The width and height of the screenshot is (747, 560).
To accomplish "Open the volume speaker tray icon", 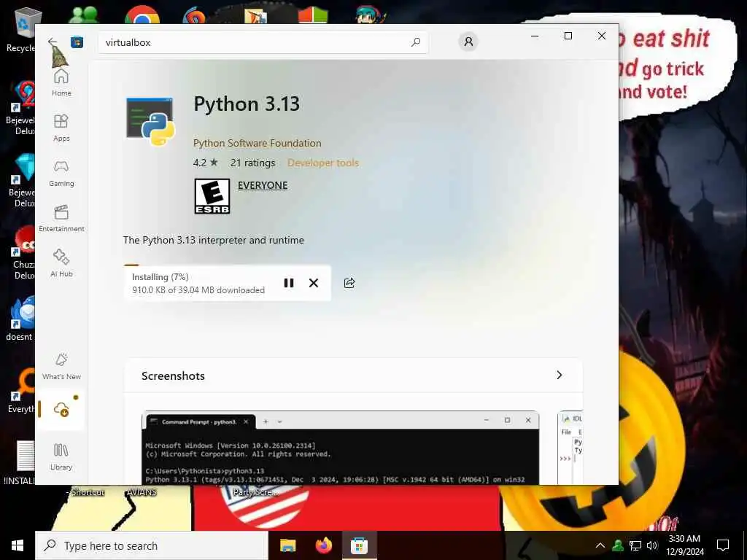I will [652, 545].
